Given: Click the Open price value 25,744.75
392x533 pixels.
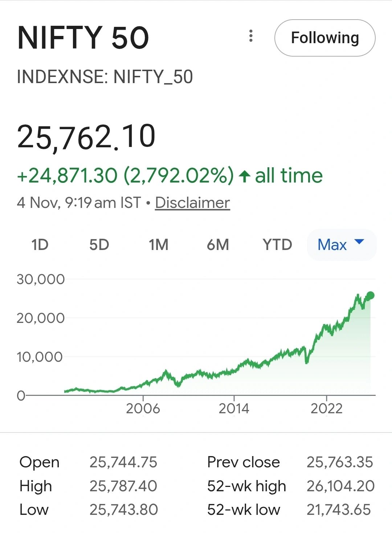Looking at the screenshot, I should point(123,462).
